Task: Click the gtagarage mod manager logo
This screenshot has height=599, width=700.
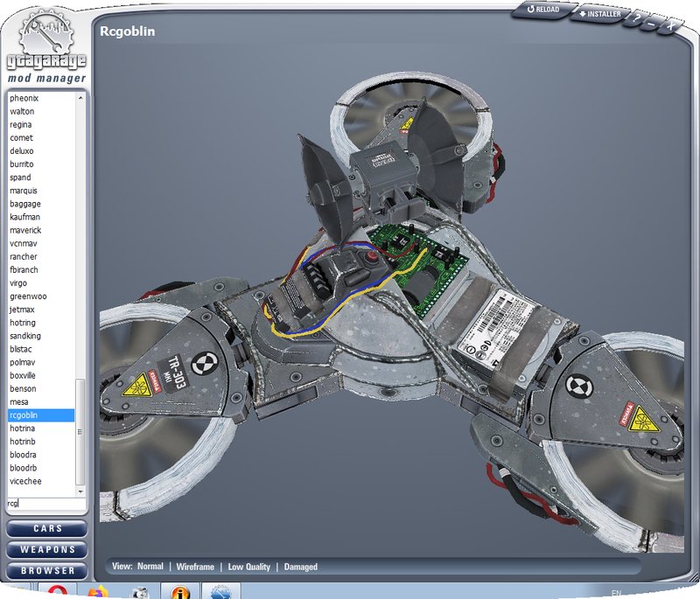Action: point(46,48)
